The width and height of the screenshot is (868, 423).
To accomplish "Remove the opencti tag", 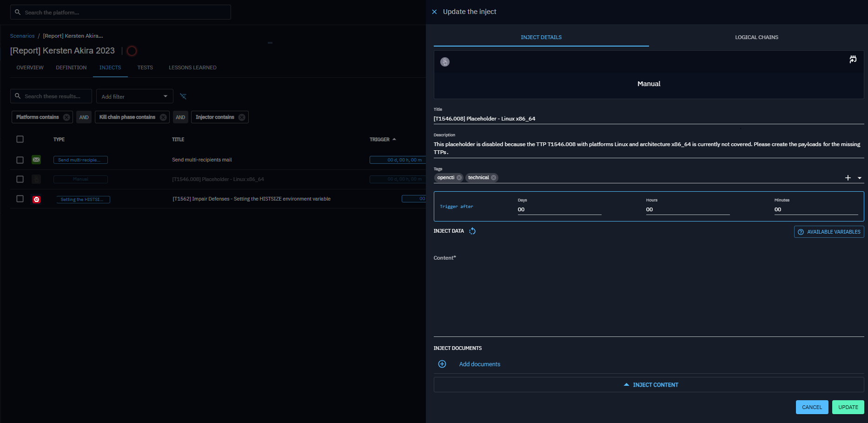I will coord(459,178).
